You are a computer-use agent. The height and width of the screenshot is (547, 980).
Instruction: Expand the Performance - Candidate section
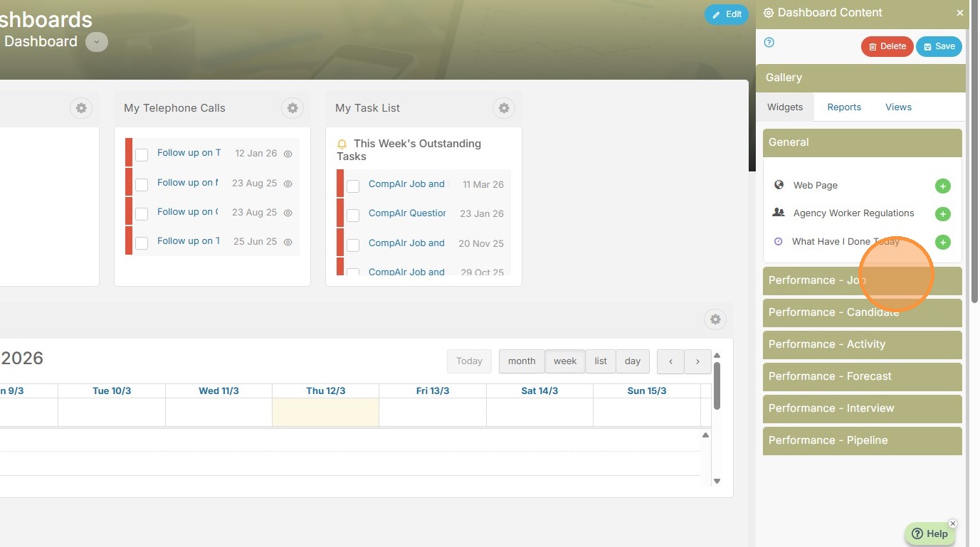click(862, 312)
